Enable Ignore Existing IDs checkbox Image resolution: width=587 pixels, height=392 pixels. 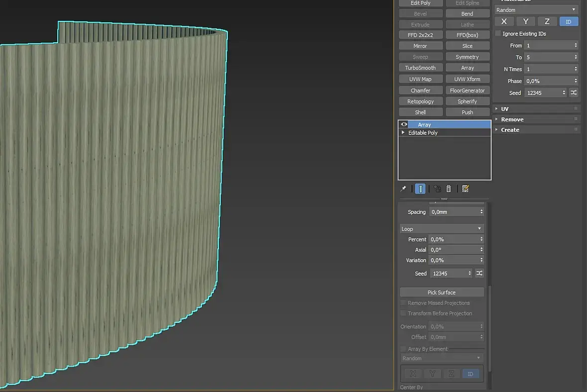point(498,33)
